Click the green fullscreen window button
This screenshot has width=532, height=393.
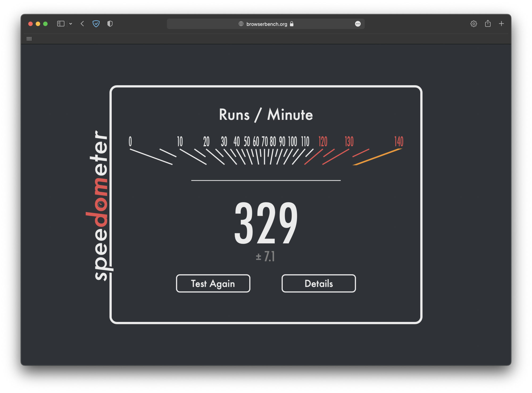point(45,24)
